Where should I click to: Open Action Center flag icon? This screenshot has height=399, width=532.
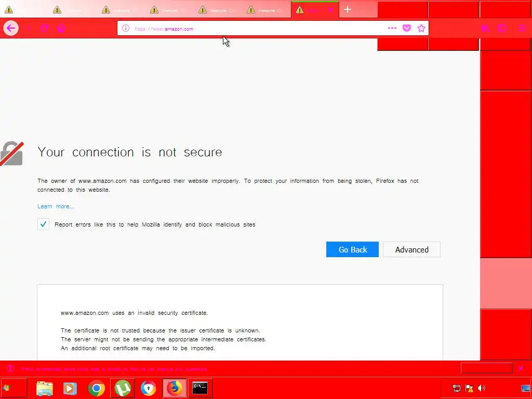469,388
